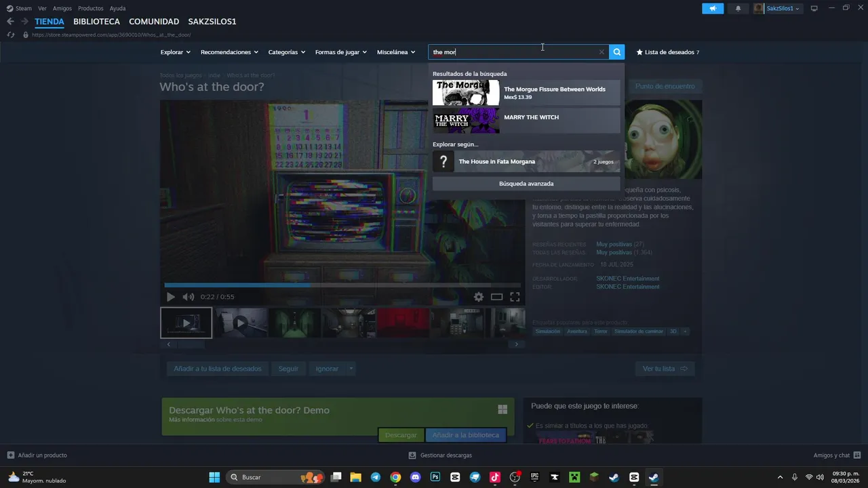Screen dimensions: 868x488
Task: Click the search magnifier button
Action: 616,52
